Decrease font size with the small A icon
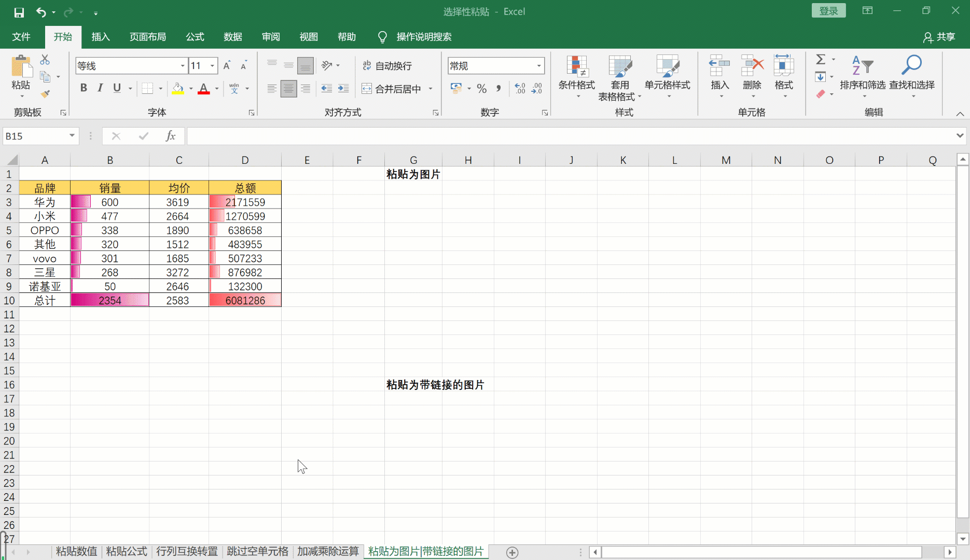The height and width of the screenshot is (560, 970). click(x=243, y=65)
